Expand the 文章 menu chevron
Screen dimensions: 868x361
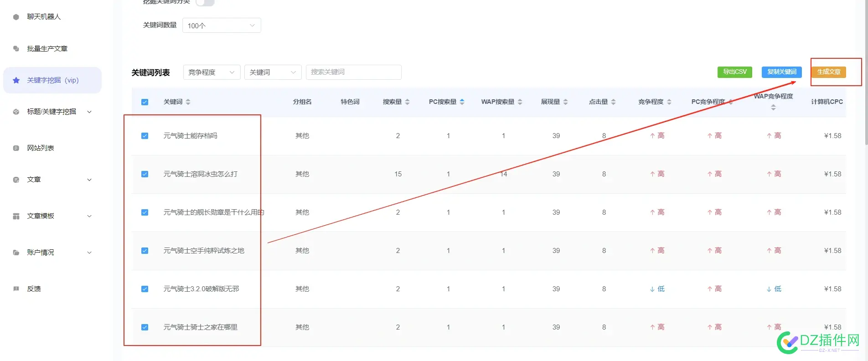[x=89, y=180]
